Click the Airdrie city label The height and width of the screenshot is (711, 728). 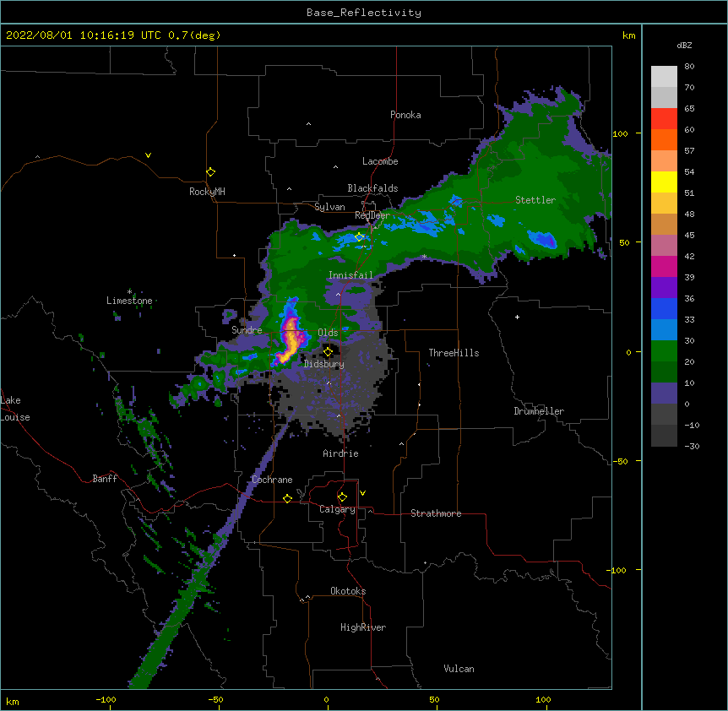coord(340,453)
